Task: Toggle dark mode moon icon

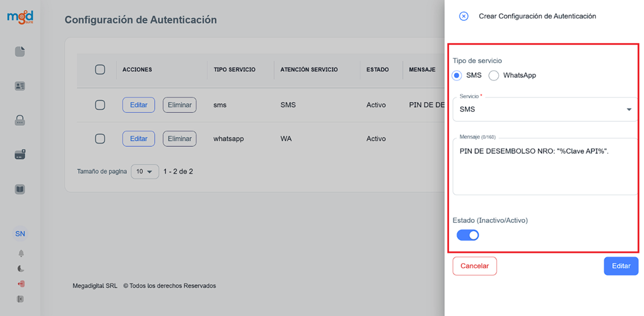Action: tap(21, 269)
